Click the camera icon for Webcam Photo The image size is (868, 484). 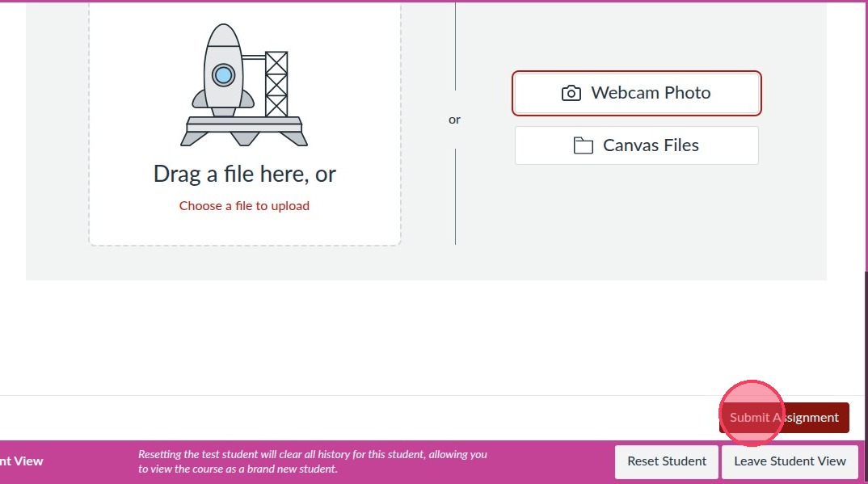tap(571, 93)
